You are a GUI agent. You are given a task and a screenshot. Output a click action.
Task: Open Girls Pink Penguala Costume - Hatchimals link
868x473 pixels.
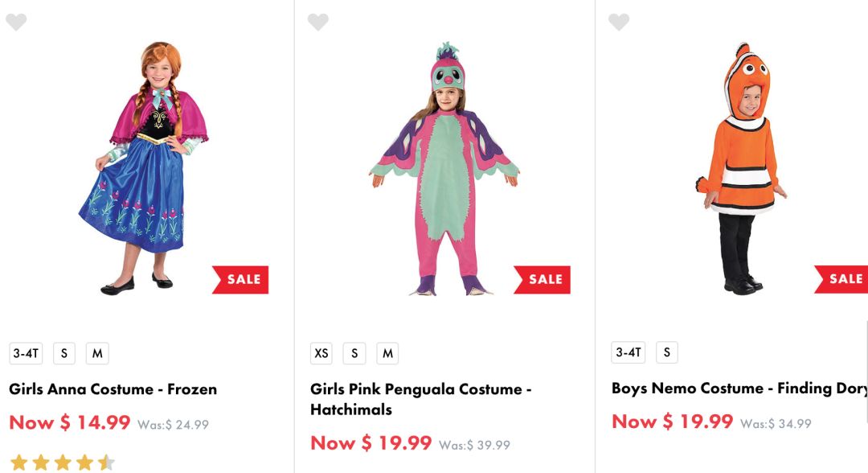point(420,399)
